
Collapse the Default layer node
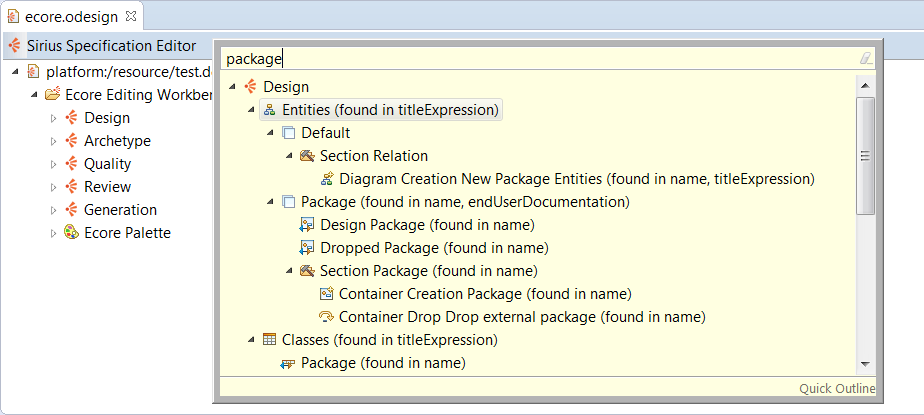click(270, 133)
